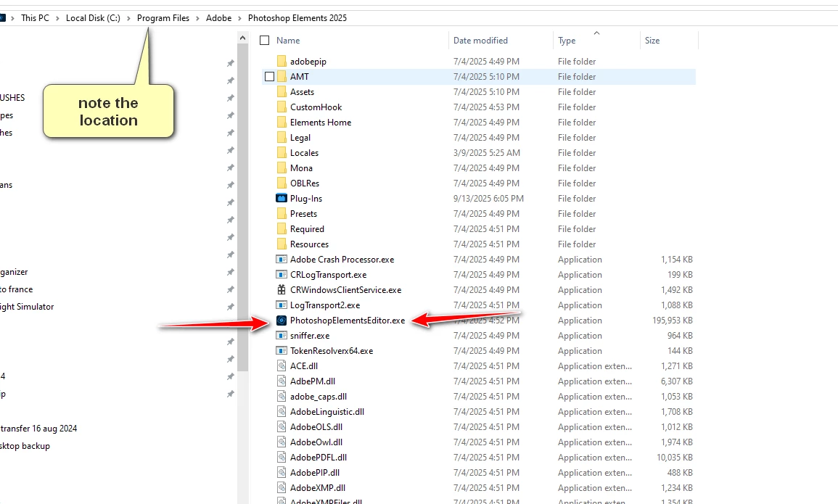Click the CRWindowsClientService.exe file icon
The image size is (838, 504).
point(281,290)
